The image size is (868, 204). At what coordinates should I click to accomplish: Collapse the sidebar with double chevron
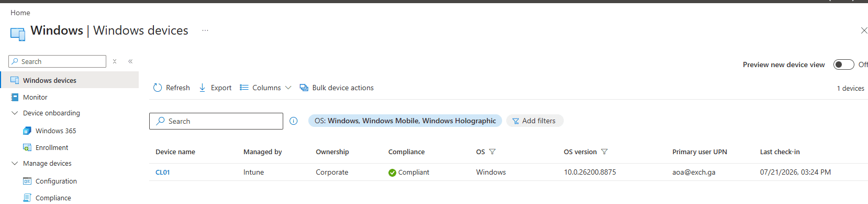coord(130,61)
